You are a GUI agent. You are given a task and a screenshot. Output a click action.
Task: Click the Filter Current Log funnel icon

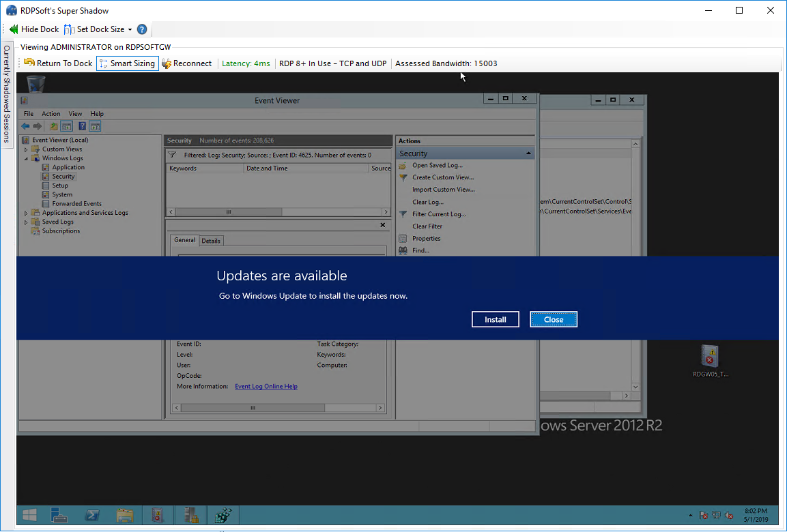401,213
